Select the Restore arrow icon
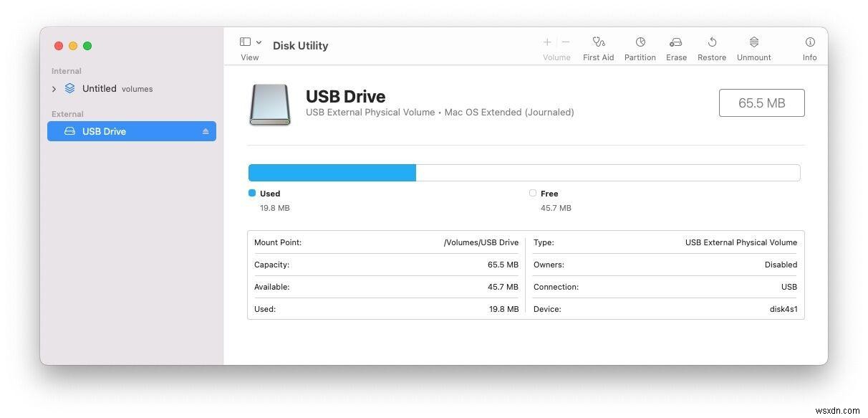 pyautogui.click(x=712, y=42)
